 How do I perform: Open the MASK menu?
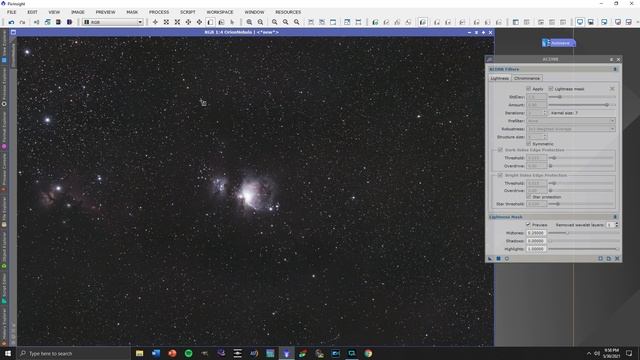pos(132,12)
